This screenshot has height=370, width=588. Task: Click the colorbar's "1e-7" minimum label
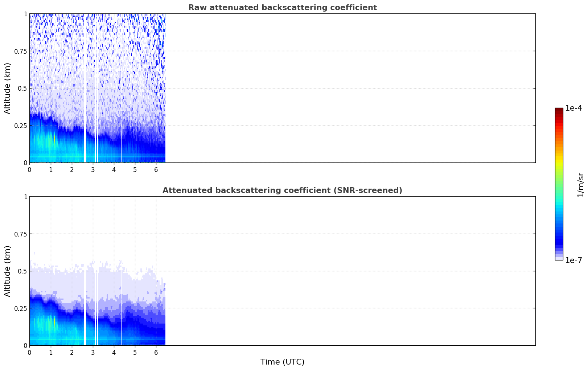(x=573, y=260)
